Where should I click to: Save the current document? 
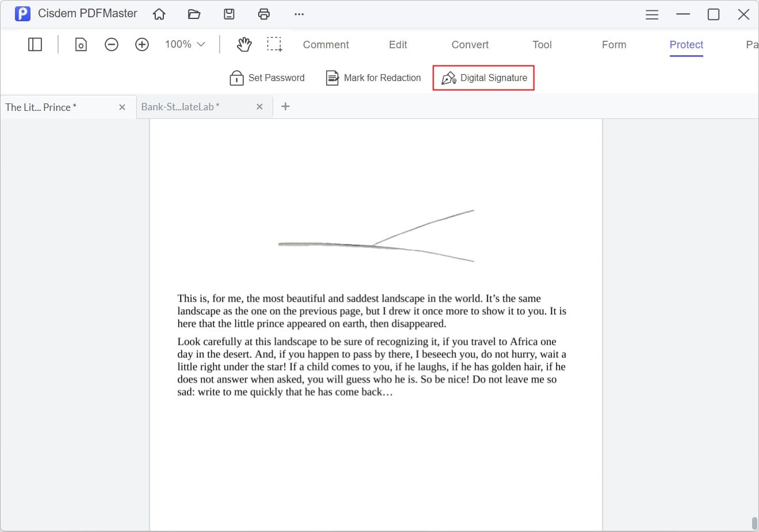(229, 14)
